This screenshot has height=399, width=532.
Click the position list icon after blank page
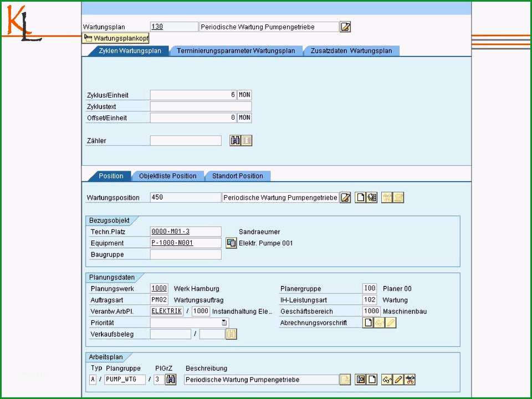coord(372,197)
